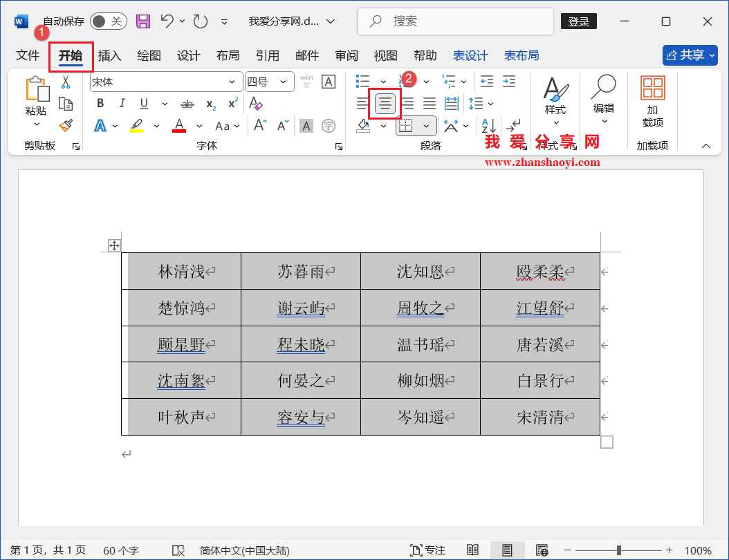Screen dimensions: 729x560
Task: Increase paragraph indent
Action: pyautogui.click(x=509, y=82)
